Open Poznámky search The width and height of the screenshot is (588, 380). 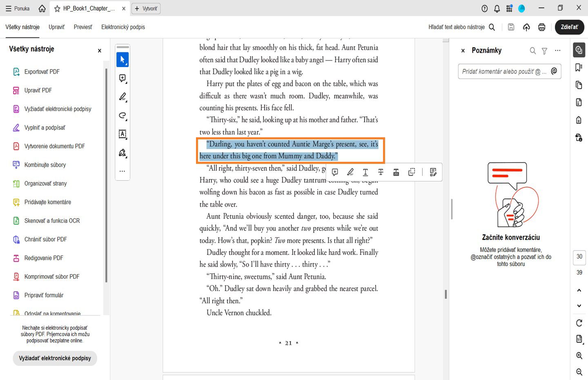(x=532, y=50)
